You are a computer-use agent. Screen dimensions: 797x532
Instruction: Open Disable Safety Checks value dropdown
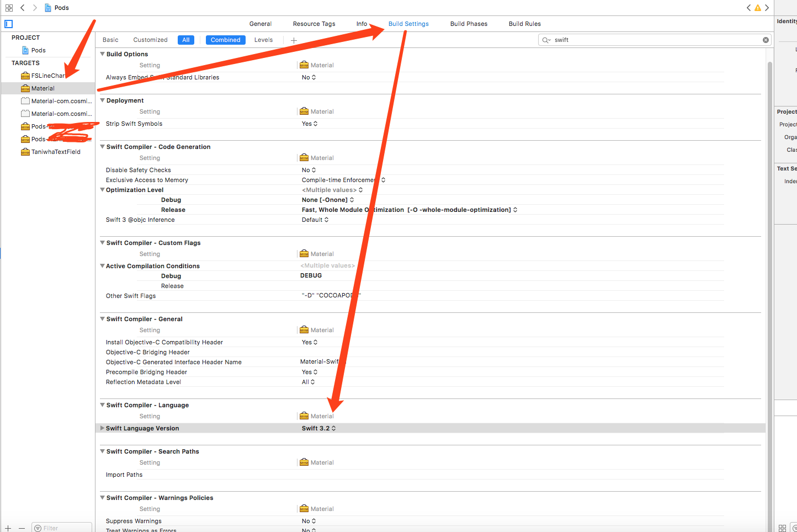tap(309, 170)
